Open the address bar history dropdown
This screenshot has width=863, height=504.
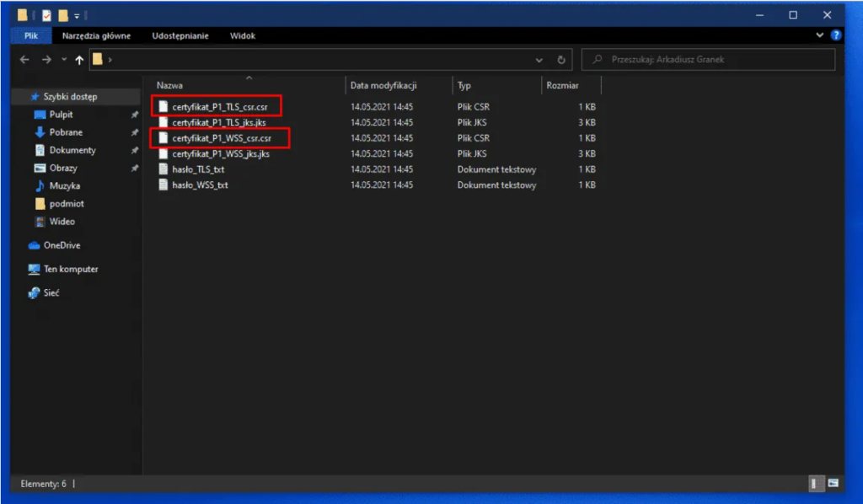pyautogui.click(x=539, y=60)
